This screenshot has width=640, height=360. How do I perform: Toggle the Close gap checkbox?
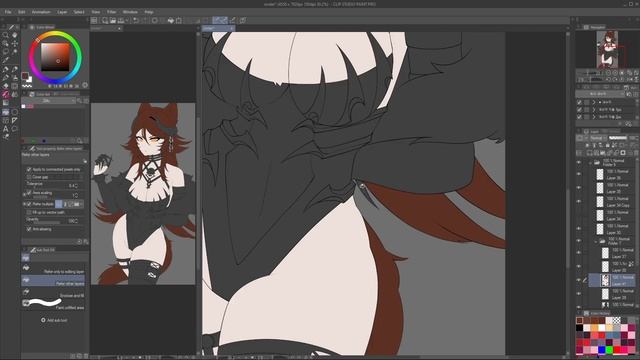[x=29, y=177]
